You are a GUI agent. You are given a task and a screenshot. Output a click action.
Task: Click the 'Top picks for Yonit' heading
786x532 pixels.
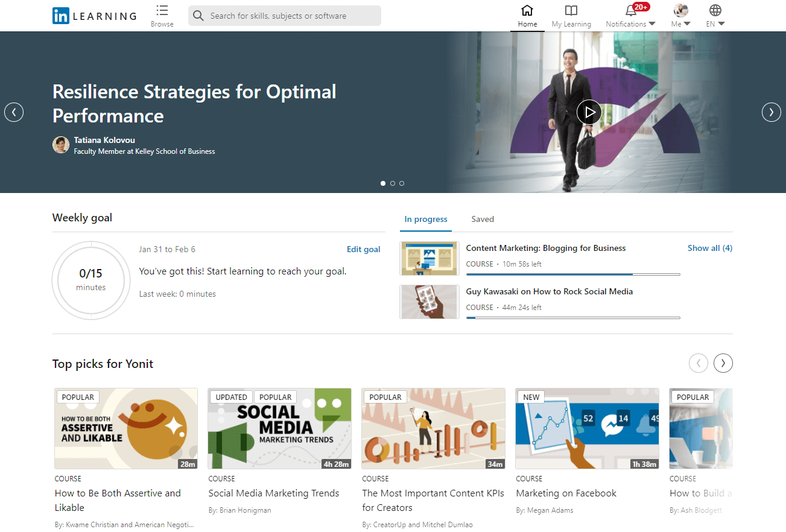[x=103, y=364]
